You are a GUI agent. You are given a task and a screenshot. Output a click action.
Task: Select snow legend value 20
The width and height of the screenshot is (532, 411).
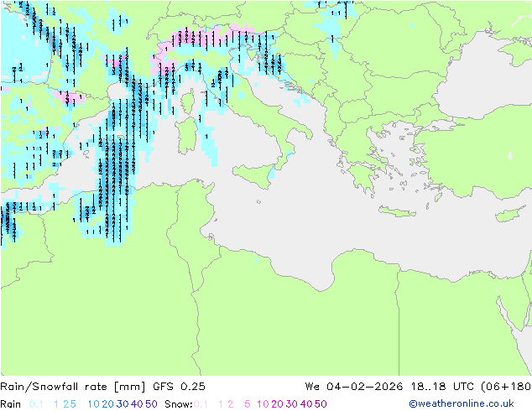coord(277,404)
